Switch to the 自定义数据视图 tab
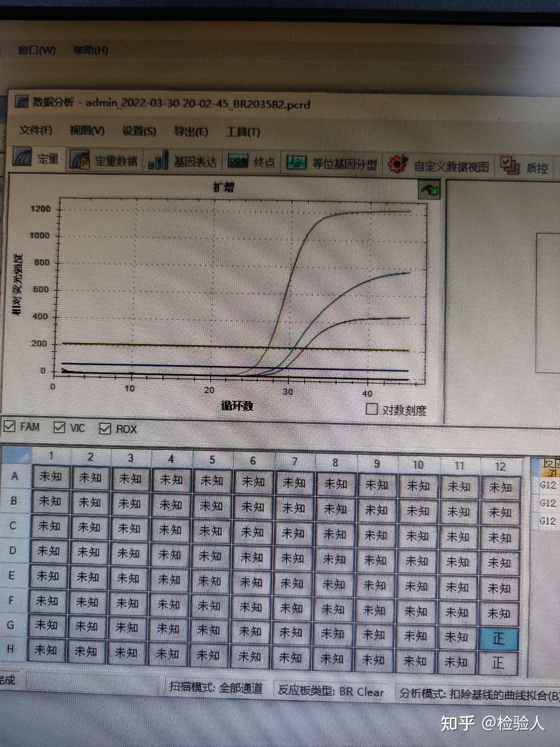 point(439,166)
